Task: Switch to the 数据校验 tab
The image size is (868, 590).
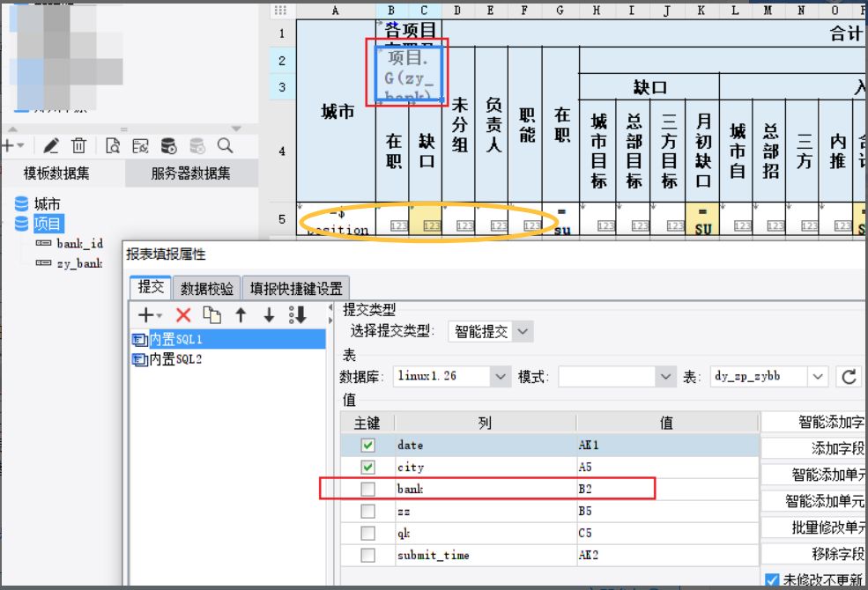Action: click(207, 288)
